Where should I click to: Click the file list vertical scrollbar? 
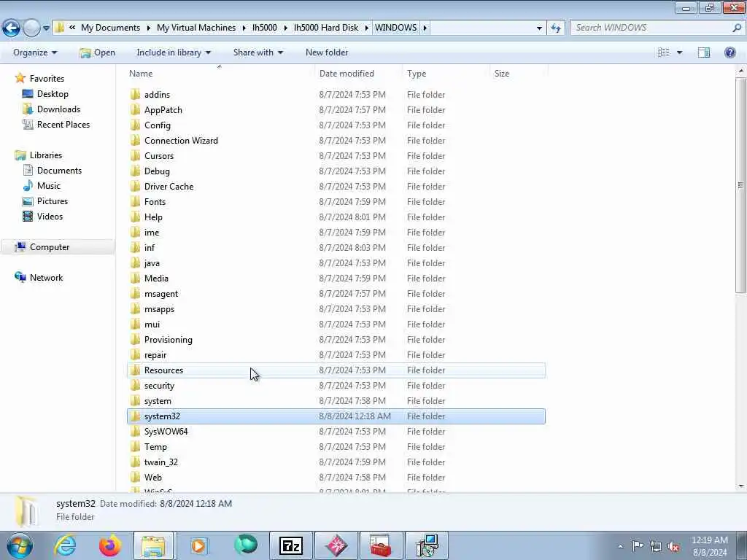(x=741, y=185)
